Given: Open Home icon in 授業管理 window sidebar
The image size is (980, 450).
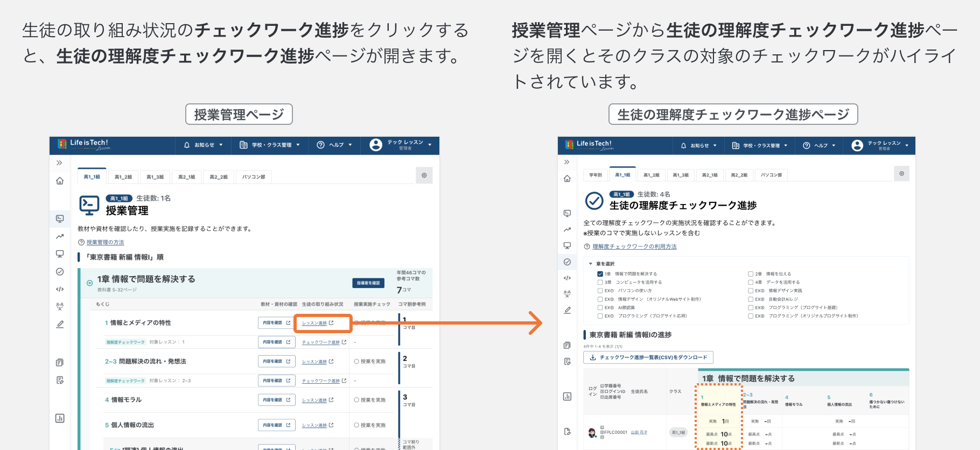Looking at the screenshot, I should (60, 181).
